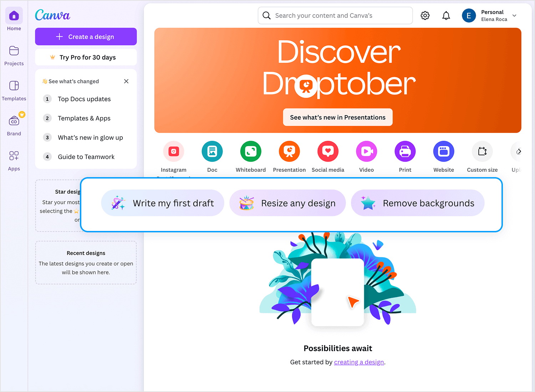Viewport: 535px width, 392px height.
Task: Click the Discover Droptober banner
Action: coord(338,80)
